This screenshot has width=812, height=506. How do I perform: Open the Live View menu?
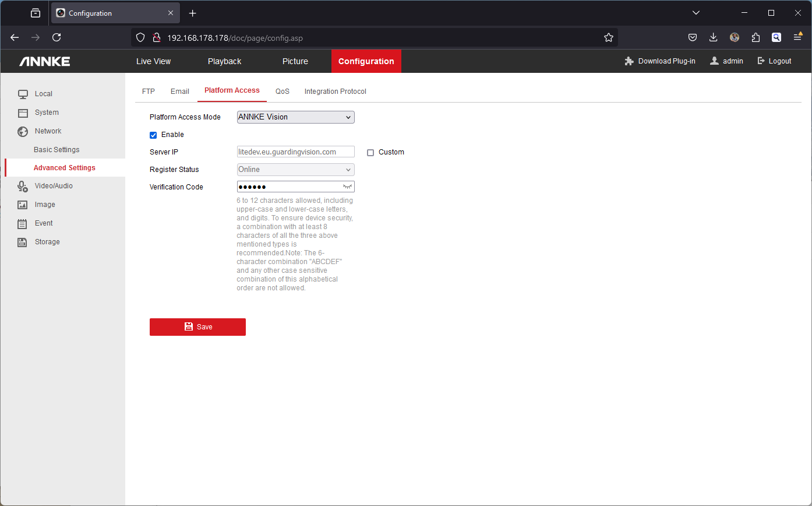point(153,61)
